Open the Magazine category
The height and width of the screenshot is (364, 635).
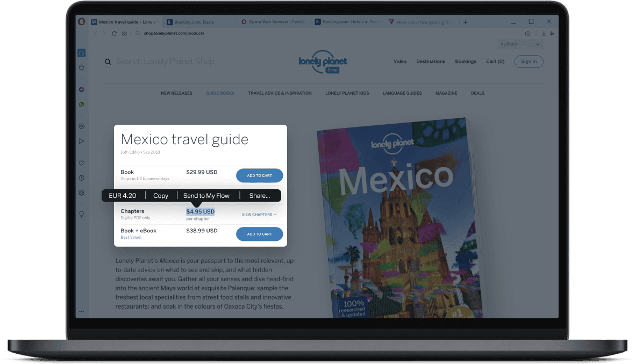(x=446, y=93)
